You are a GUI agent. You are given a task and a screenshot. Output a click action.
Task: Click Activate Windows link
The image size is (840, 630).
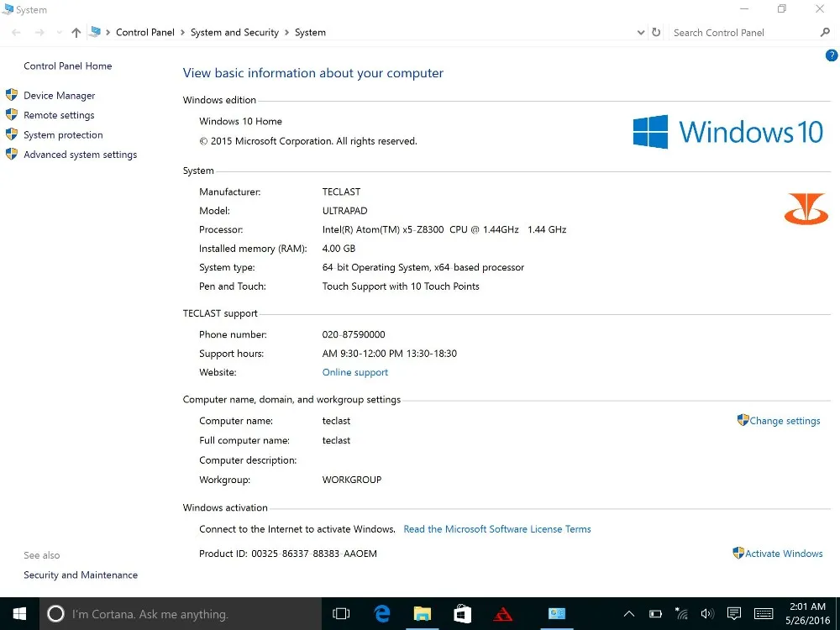[784, 554]
